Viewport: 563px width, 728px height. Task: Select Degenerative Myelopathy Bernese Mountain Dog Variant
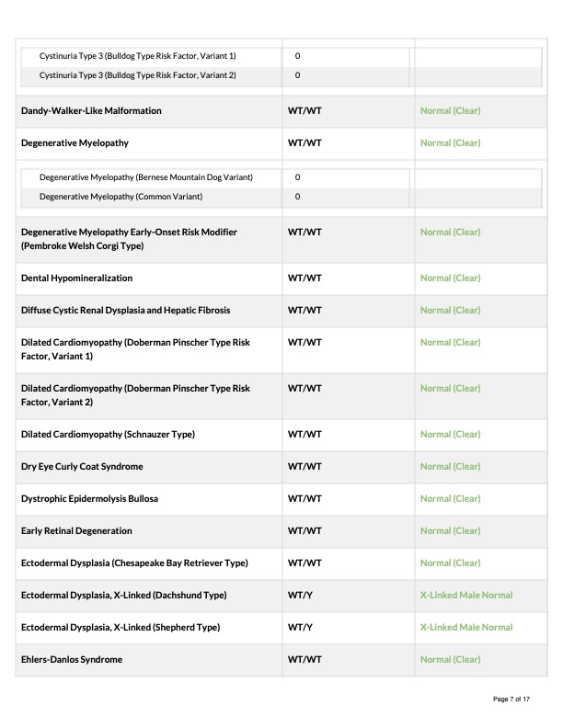point(146,177)
